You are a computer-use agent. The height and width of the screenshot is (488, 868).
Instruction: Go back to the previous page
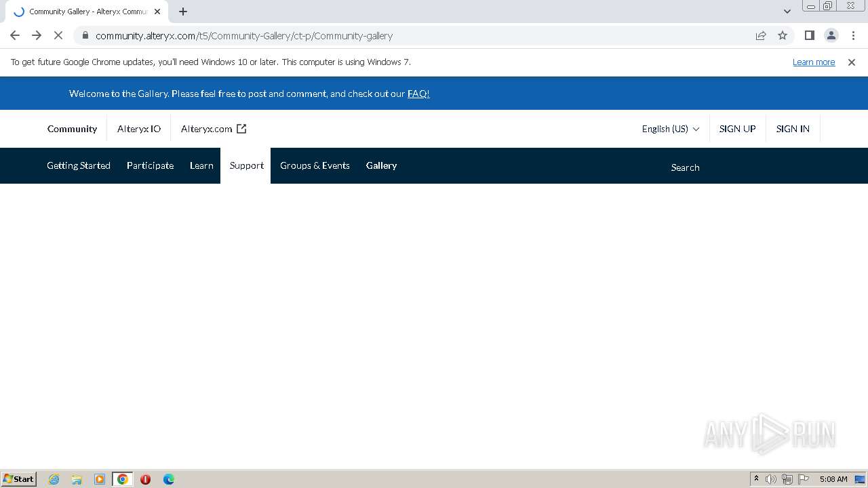15,35
